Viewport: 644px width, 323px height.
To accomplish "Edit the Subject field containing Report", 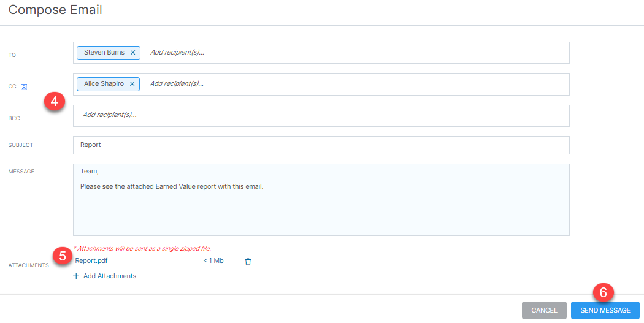I will click(321, 145).
